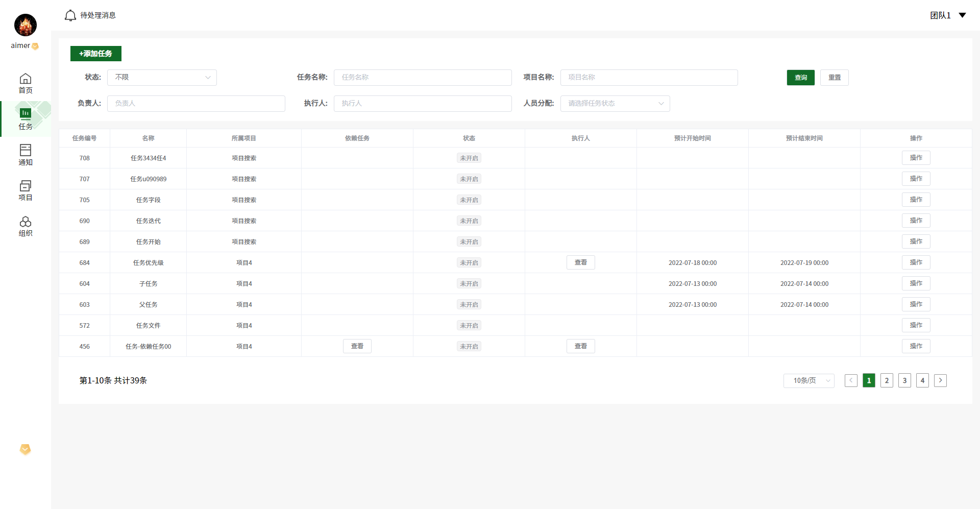Click the 查询 search button
This screenshot has width=980, height=509.
(801, 78)
